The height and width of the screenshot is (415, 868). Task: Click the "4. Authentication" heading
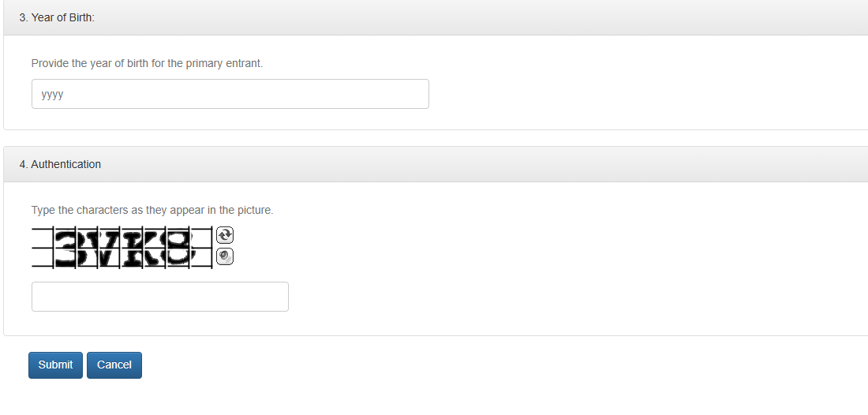tap(60, 164)
